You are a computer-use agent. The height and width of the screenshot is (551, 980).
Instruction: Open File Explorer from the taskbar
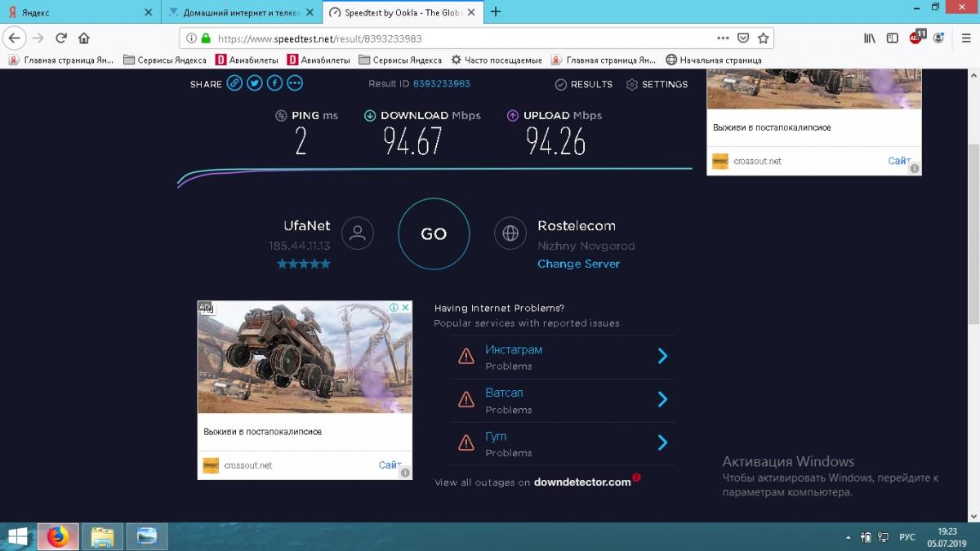click(102, 536)
